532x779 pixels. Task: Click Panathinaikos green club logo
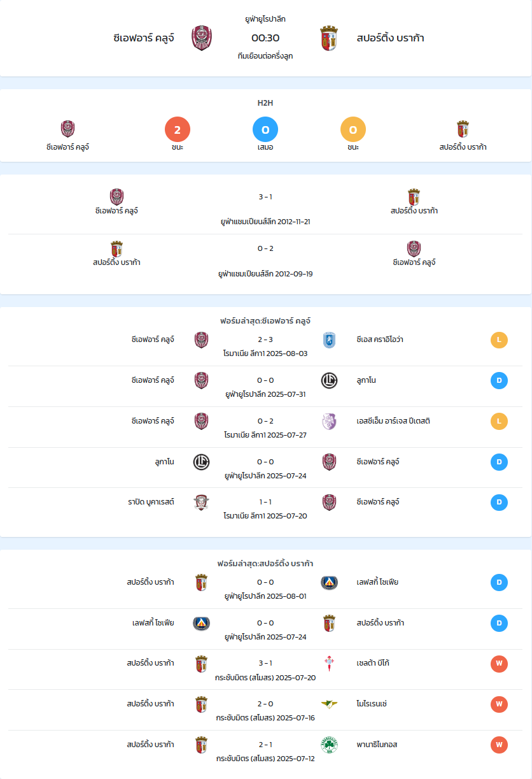(x=329, y=745)
